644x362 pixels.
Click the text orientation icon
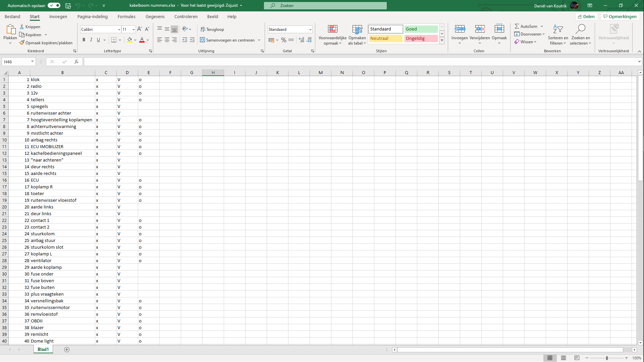185,29
